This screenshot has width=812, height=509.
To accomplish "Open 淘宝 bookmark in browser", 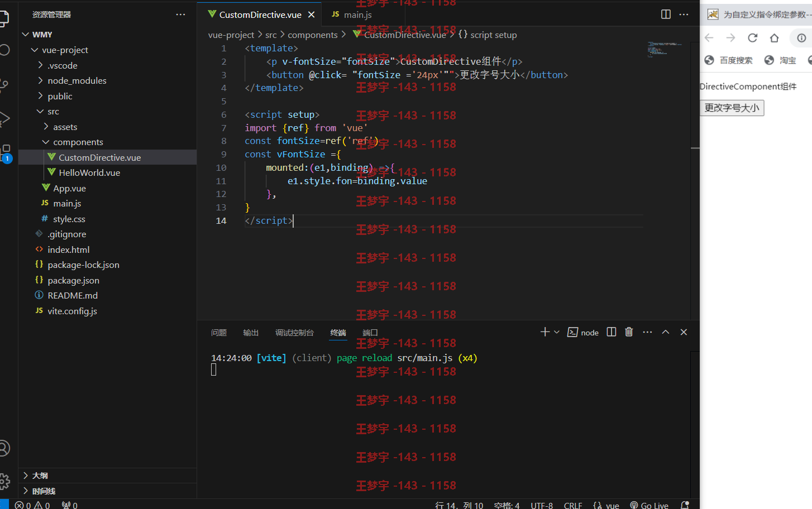I will pos(780,60).
